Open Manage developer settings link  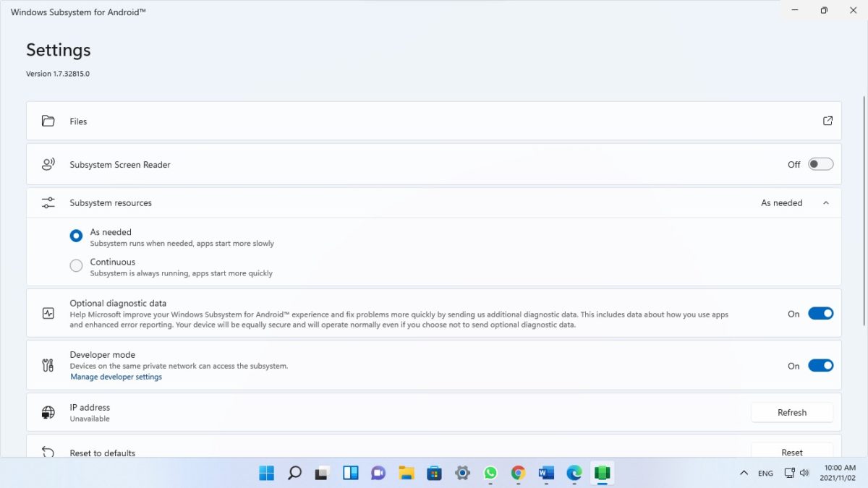pyautogui.click(x=116, y=377)
